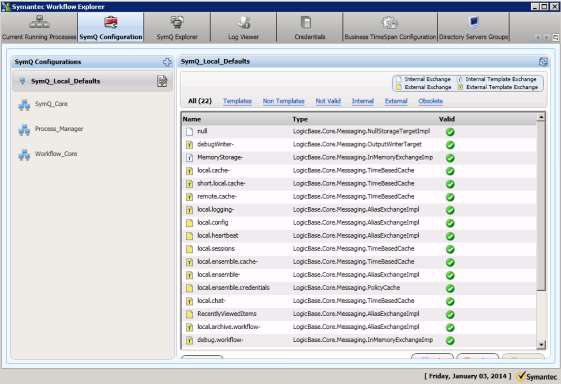
Task: Click the add configuration plus icon
Action: pos(167,62)
